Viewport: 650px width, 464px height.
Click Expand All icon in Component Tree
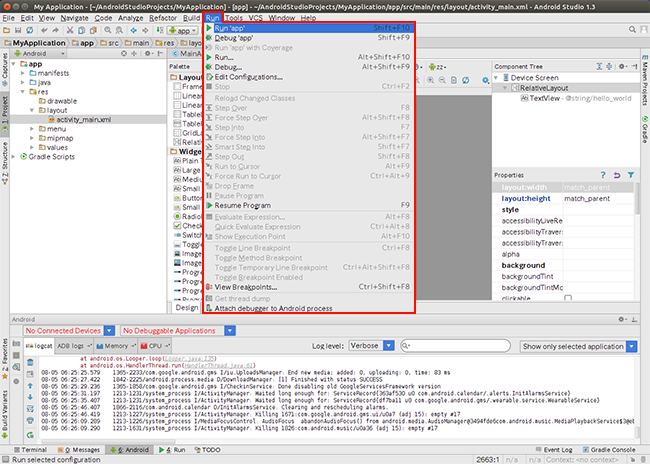click(599, 66)
